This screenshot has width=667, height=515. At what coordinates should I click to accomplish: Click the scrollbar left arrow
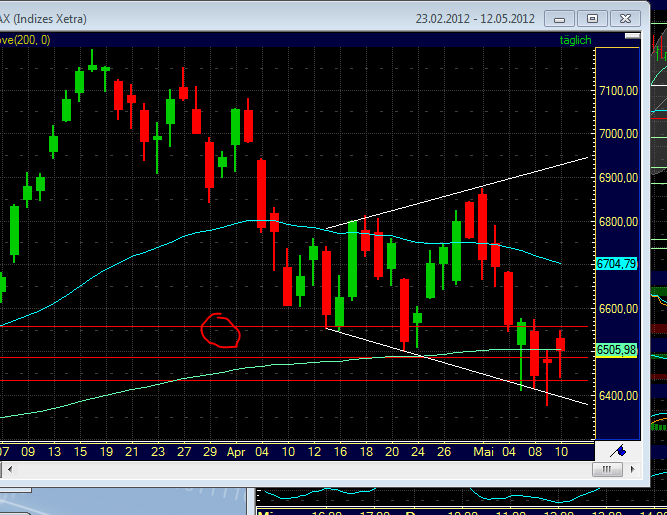point(10,469)
